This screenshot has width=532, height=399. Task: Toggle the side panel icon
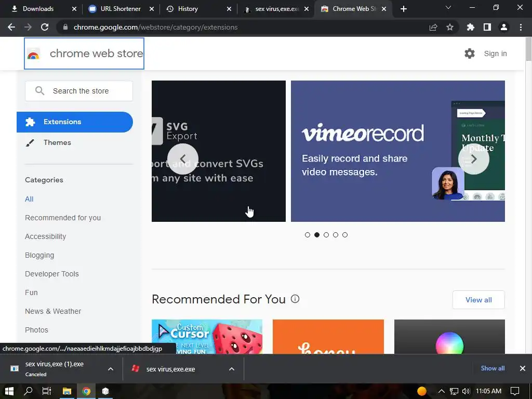pos(487,27)
